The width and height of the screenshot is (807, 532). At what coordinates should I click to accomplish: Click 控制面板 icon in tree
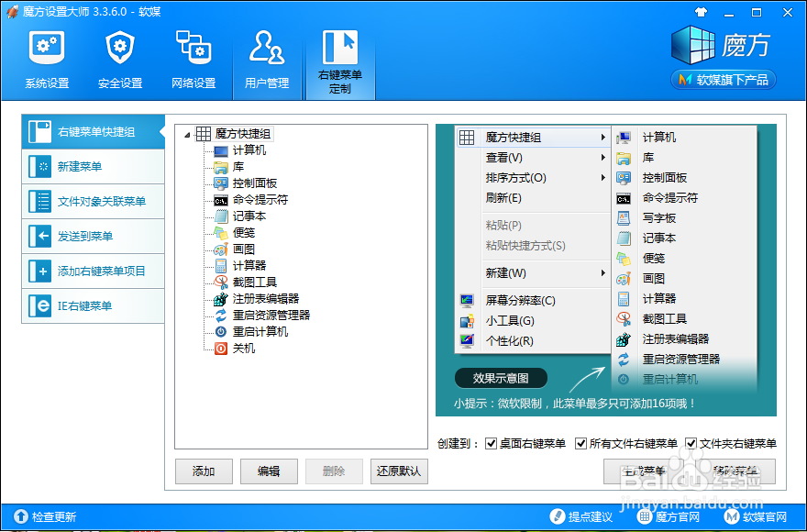(221, 183)
